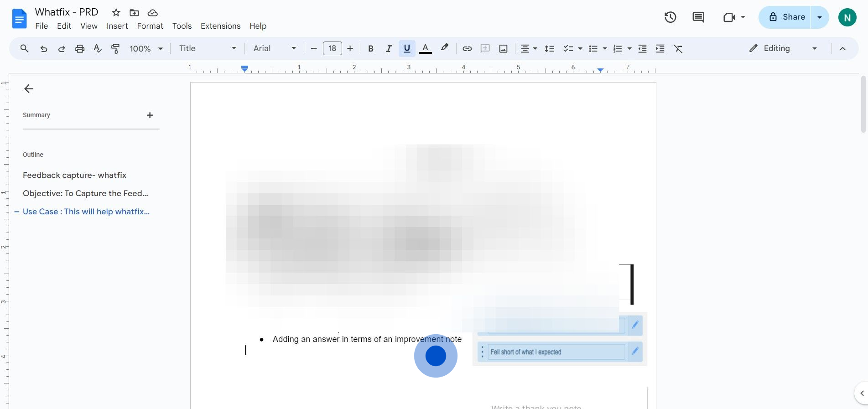Screen dimensions: 868x409
Task: Open line and paragraph spacing
Action: click(x=550, y=48)
